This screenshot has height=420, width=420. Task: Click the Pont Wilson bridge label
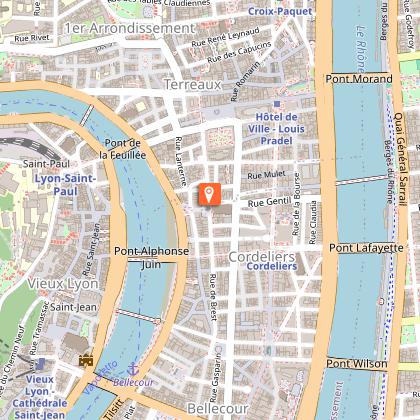coord(357,363)
